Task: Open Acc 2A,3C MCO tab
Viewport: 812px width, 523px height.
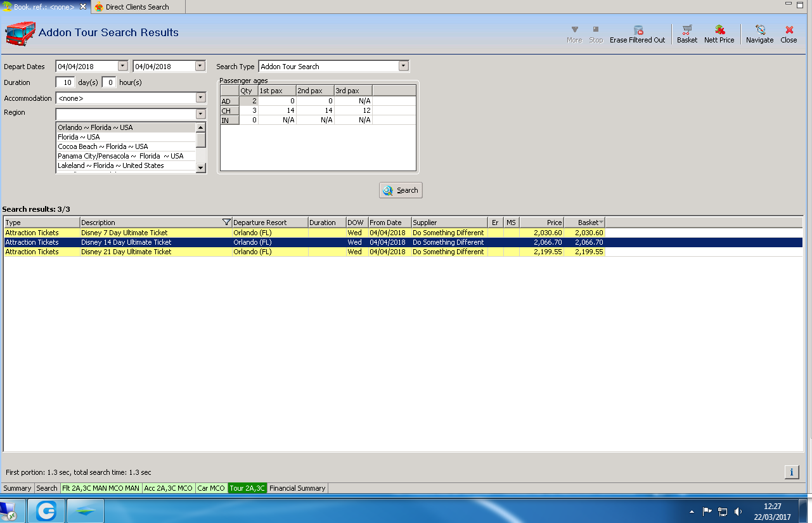Action: pos(168,488)
